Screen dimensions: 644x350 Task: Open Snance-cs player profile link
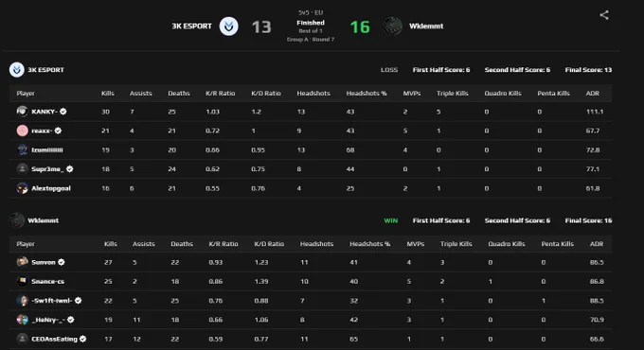click(47, 282)
